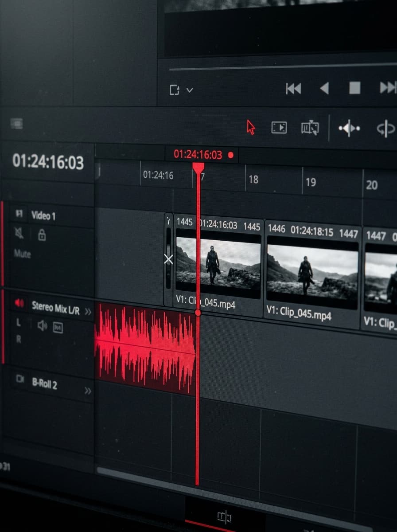Viewport: 397px width, 532px height.
Task: Play in reverse using the left-pointing triangle
Action: (324, 89)
